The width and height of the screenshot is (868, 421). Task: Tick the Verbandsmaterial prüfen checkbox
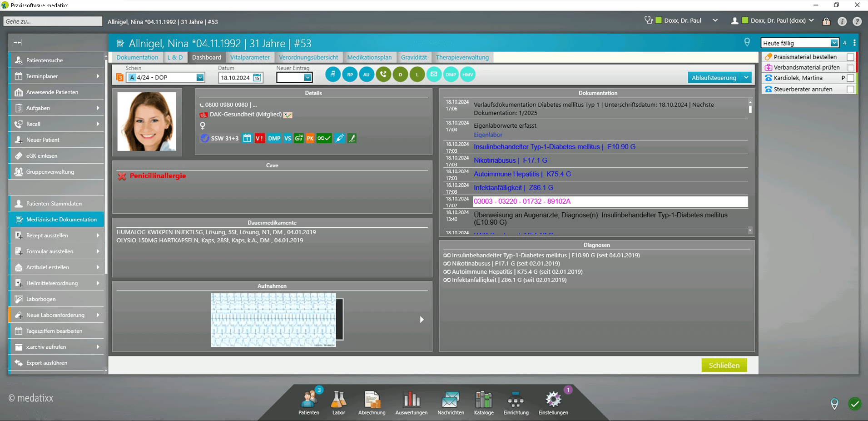pyautogui.click(x=850, y=68)
